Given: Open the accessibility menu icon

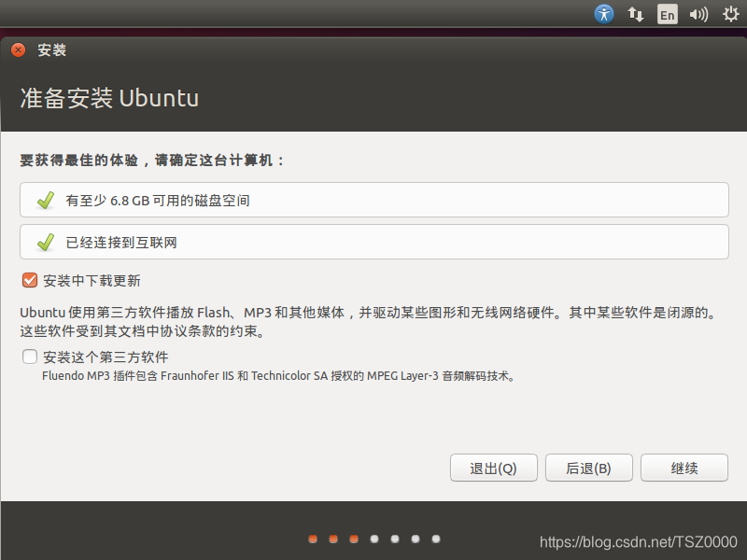Looking at the screenshot, I should point(603,14).
